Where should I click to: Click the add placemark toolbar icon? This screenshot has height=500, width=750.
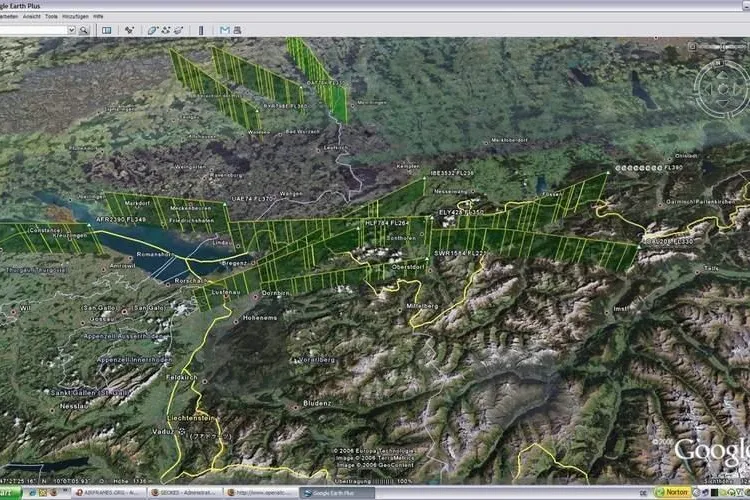130,30
